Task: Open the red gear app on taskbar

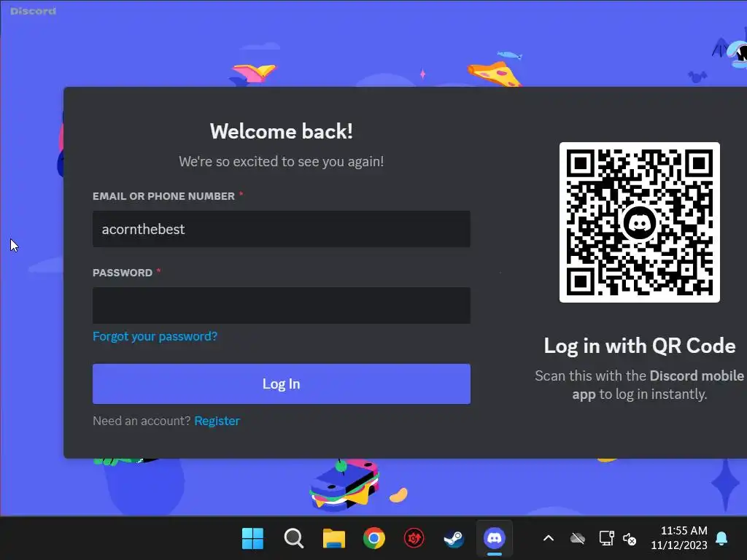Action: click(414, 539)
